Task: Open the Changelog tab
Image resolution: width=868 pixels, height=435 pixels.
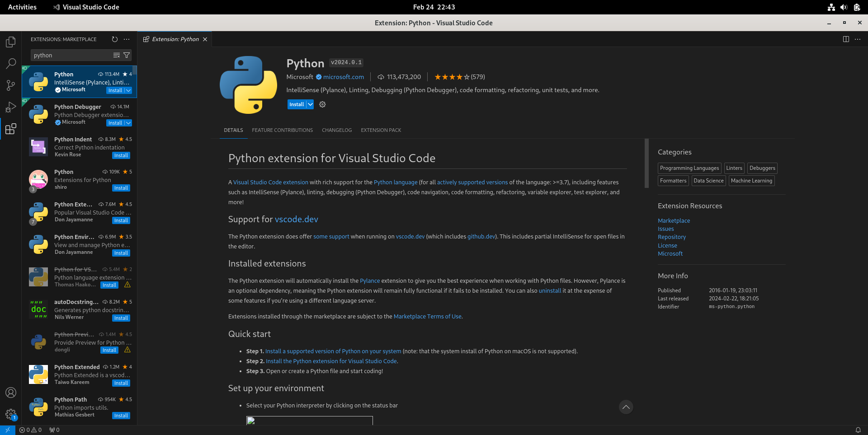Action: tap(337, 130)
